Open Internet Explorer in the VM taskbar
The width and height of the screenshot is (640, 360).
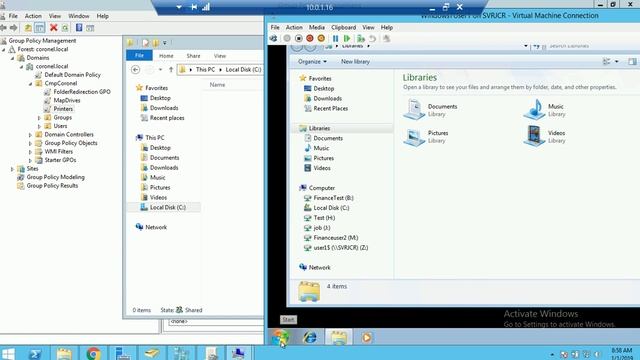click(x=310, y=338)
